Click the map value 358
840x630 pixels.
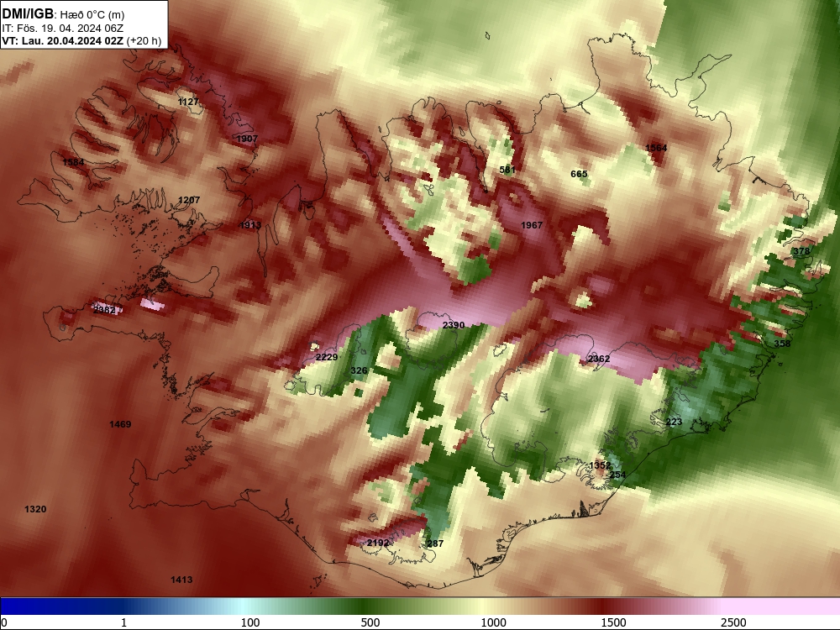coord(782,344)
